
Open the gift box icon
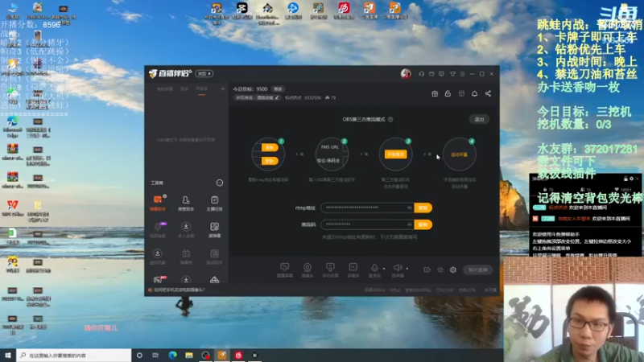[x=435, y=93]
